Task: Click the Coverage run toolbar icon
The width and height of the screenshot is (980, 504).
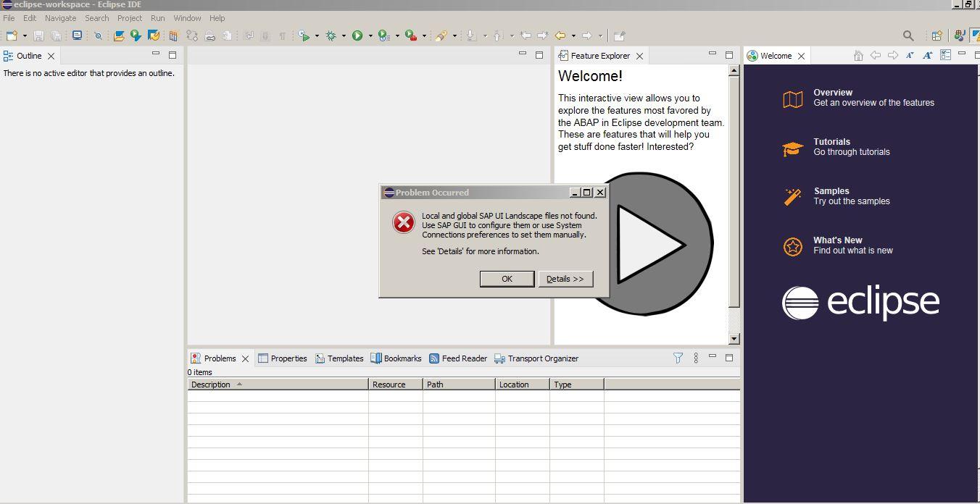Action: click(x=383, y=35)
